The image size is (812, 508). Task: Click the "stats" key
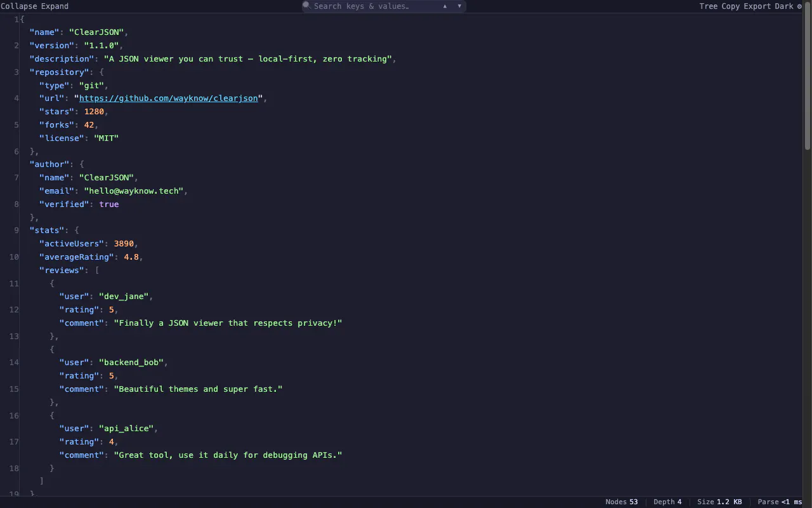click(47, 231)
